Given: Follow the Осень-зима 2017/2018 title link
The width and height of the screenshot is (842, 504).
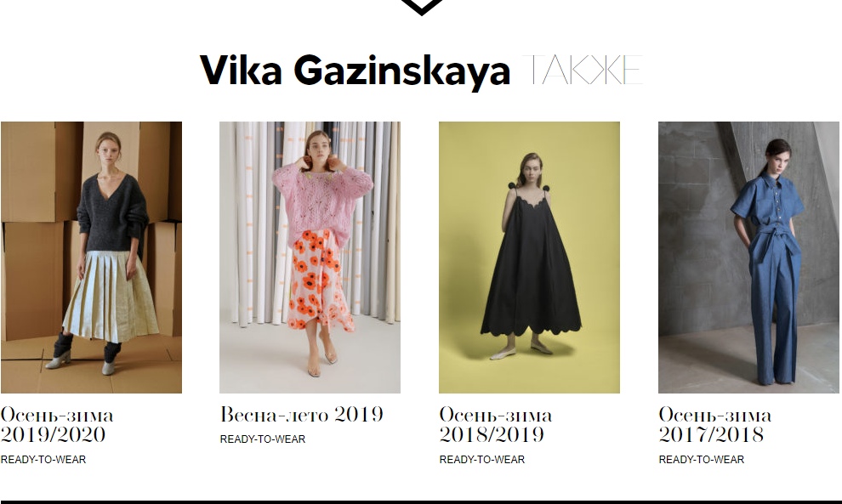Looking at the screenshot, I should point(715,425).
